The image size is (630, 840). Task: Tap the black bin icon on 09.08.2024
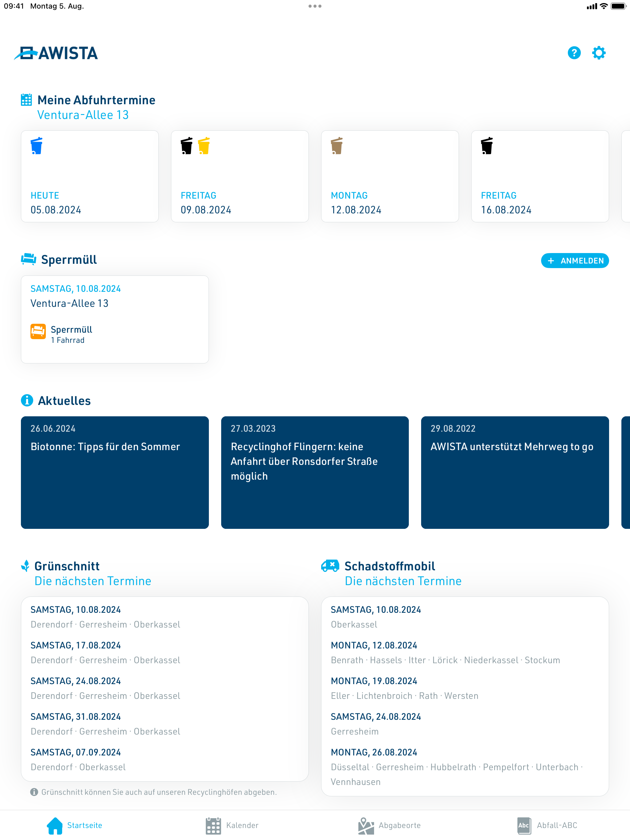[186, 146]
